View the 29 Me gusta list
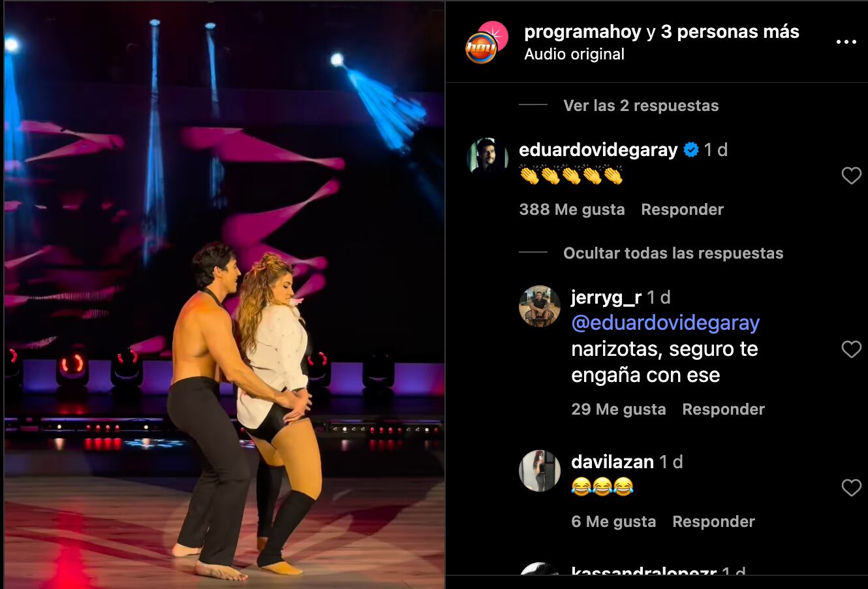 click(619, 409)
